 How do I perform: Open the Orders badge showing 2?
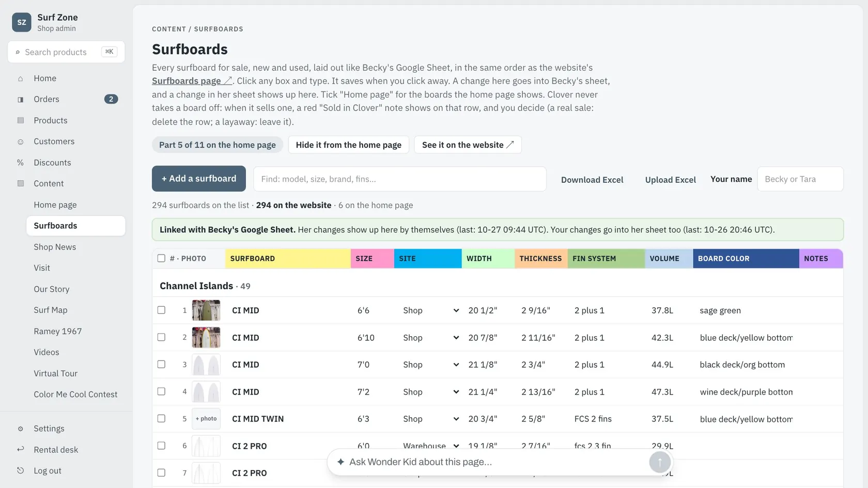click(x=111, y=99)
